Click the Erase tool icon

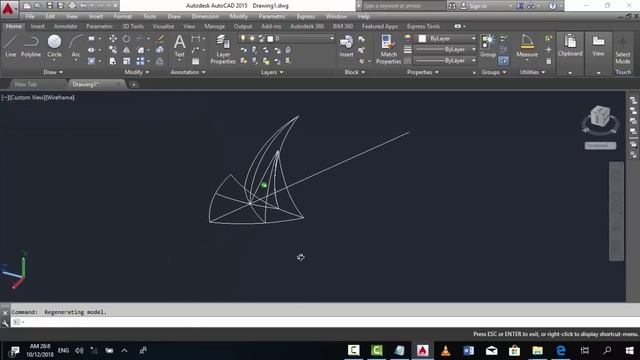[x=161, y=39]
